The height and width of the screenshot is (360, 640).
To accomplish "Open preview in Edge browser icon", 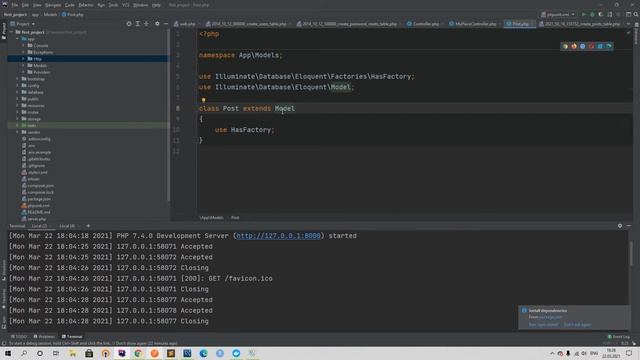I will click(609, 46).
